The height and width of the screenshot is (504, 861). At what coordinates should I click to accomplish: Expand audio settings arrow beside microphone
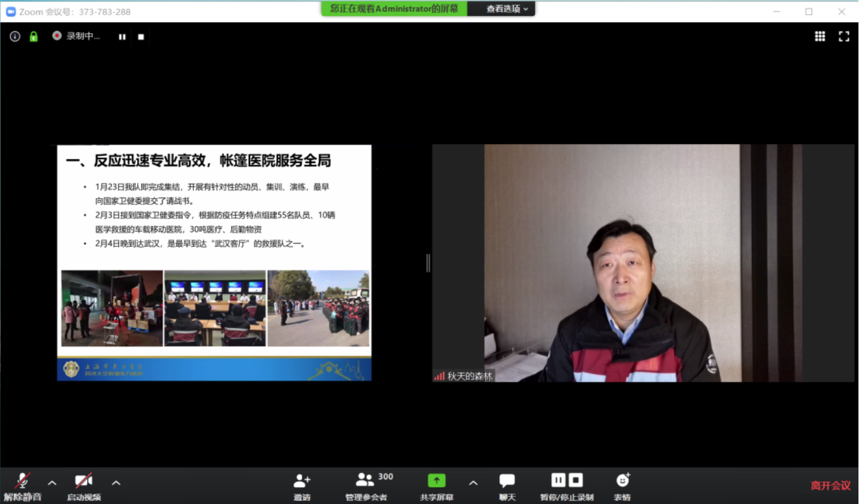pyautogui.click(x=52, y=483)
